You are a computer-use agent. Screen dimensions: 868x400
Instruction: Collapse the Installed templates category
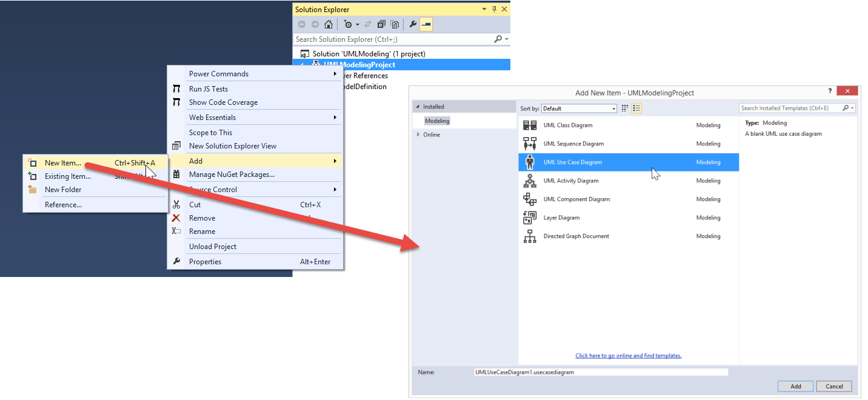tap(417, 107)
